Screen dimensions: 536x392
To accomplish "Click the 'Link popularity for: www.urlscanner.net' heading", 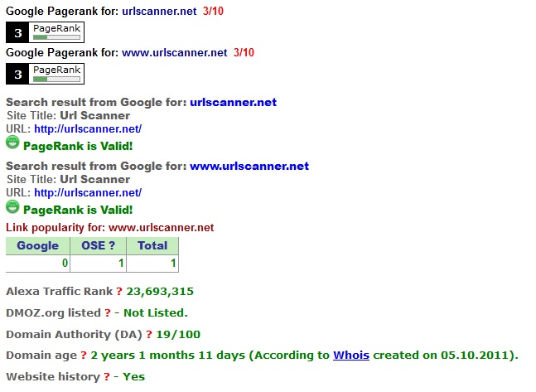I will tap(109, 227).
